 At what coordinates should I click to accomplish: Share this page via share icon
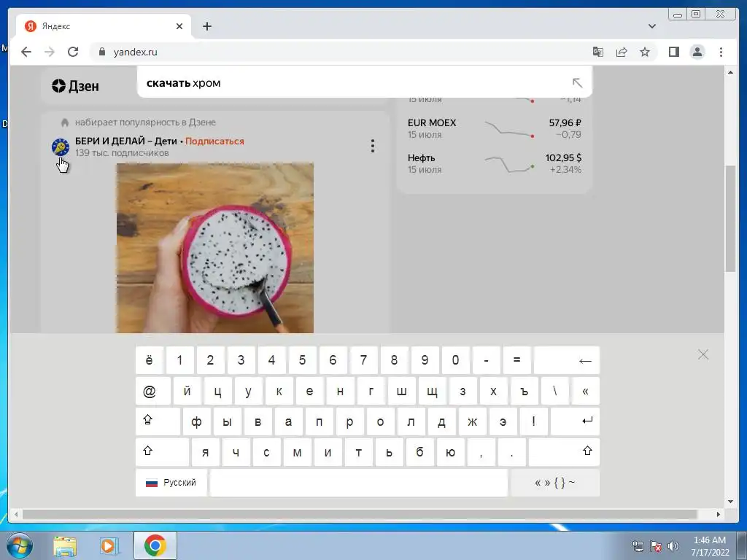(x=622, y=52)
